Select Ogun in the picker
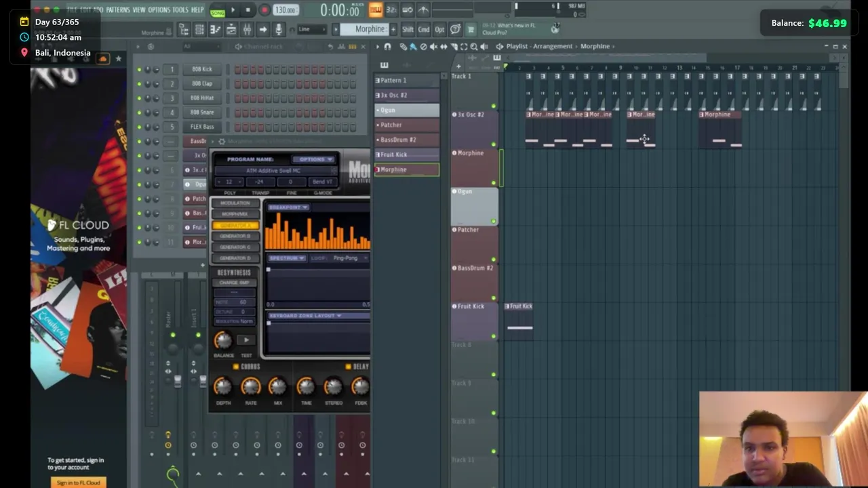 point(407,110)
